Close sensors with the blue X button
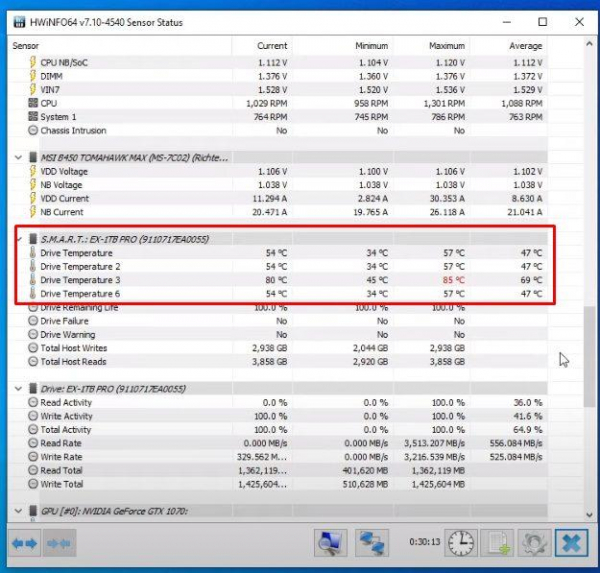This screenshot has width=600, height=573. pyautogui.click(x=572, y=543)
